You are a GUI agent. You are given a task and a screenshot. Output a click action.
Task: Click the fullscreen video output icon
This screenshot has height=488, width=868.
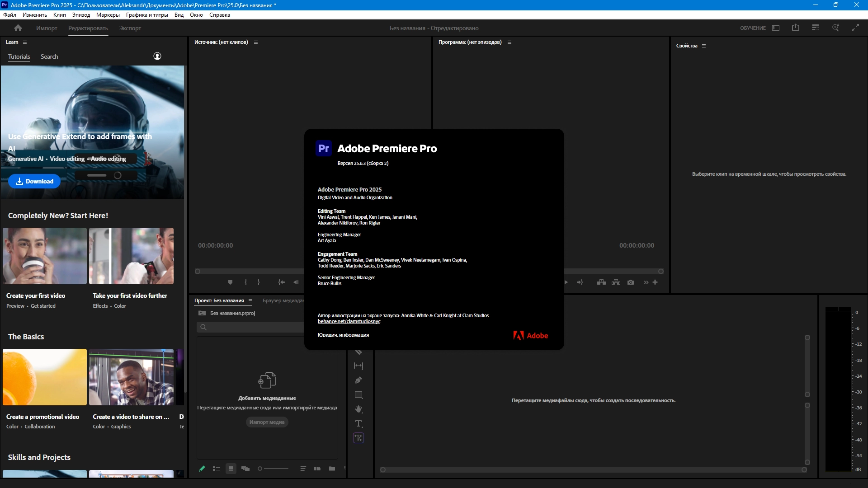coord(855,28)
